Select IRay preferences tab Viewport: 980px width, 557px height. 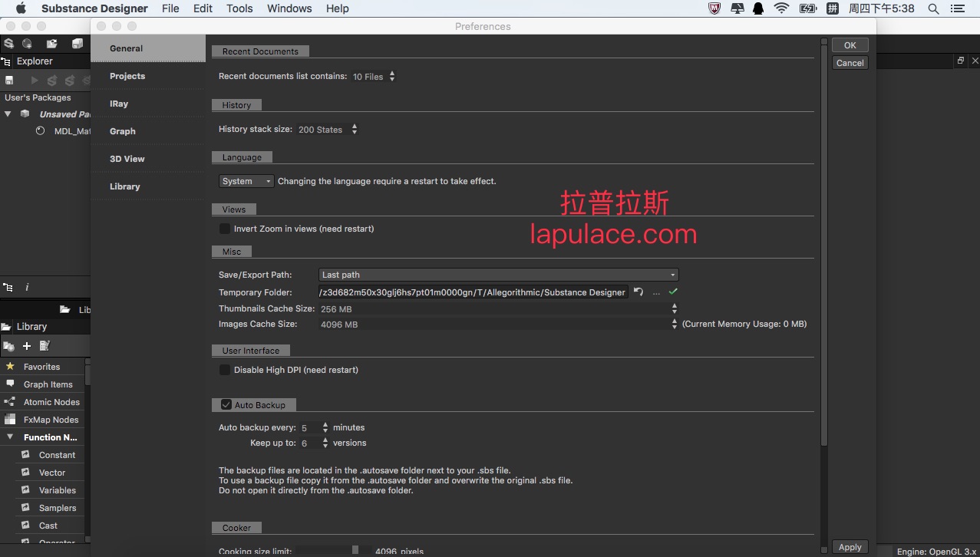pyautogui.click(x=148, y=104)
